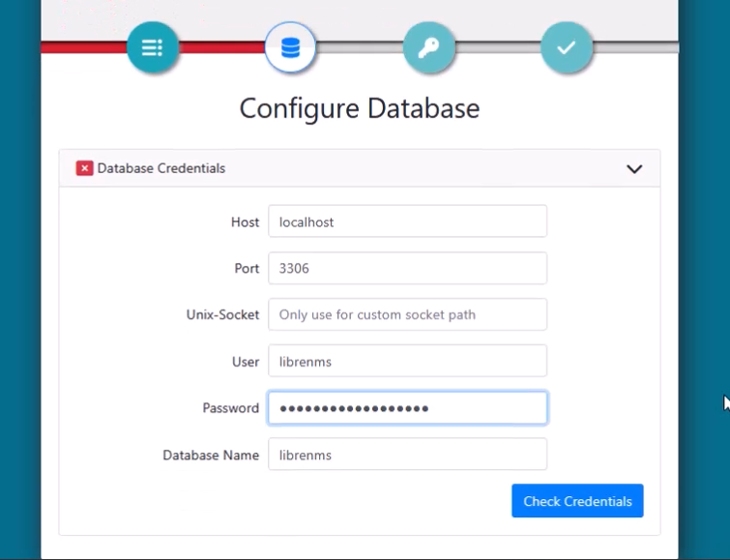Click the Host label

tap(245, 221)
